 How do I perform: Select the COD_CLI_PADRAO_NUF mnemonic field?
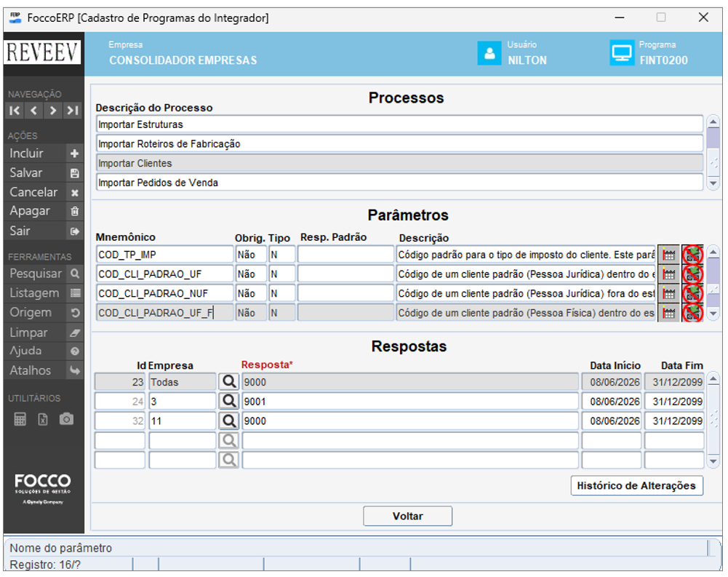[165, 294]
